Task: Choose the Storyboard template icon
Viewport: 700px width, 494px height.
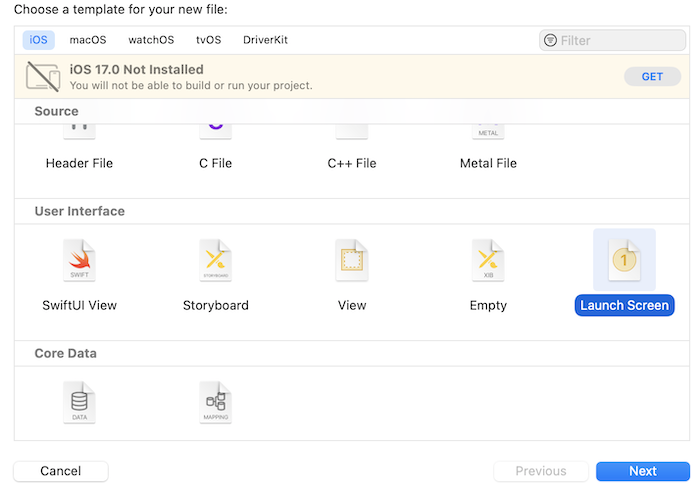Action: tap(216, 261)
